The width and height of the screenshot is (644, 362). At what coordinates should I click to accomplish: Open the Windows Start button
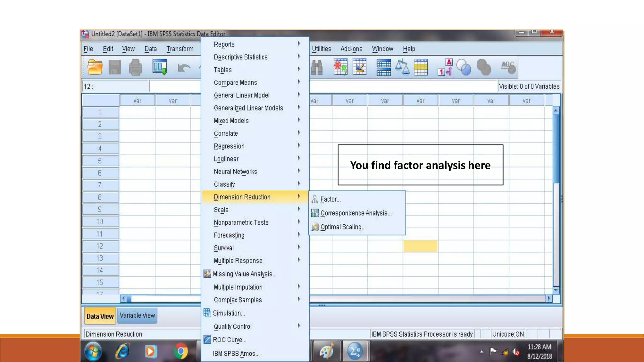tap(93, 351)
